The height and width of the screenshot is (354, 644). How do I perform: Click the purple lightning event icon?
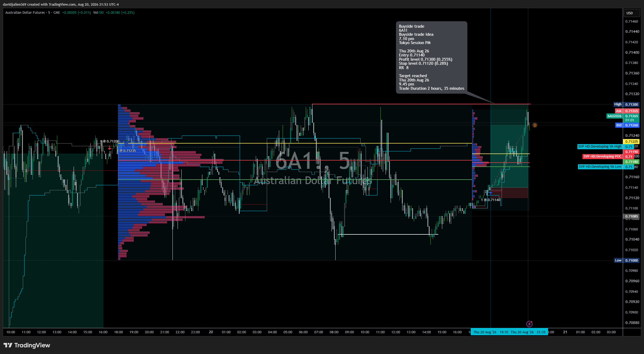click(529, 324)
